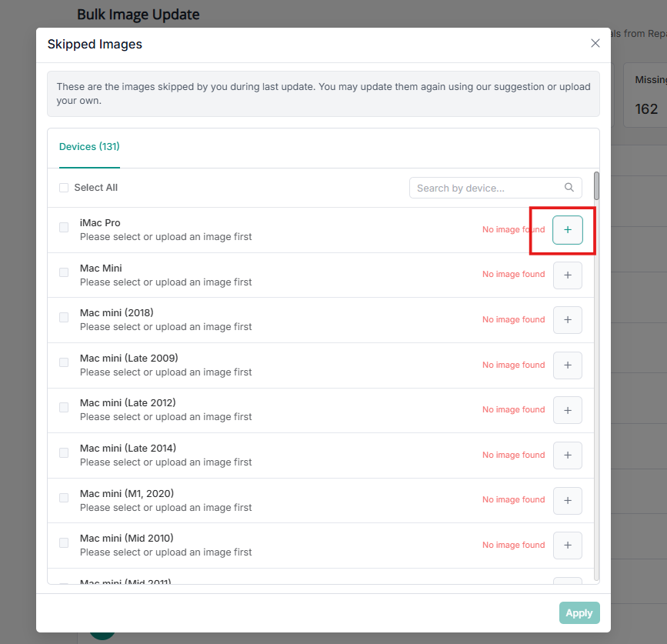Click the plus icon for Mac mini (2018)

(567, 319)
